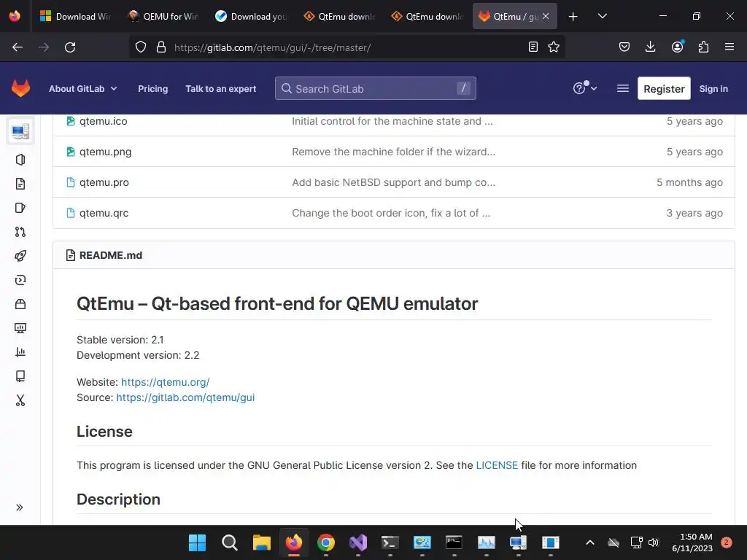Open the GitLab hamburger menu
Viewport: 747px width, 560px height.
pos(623,88)
